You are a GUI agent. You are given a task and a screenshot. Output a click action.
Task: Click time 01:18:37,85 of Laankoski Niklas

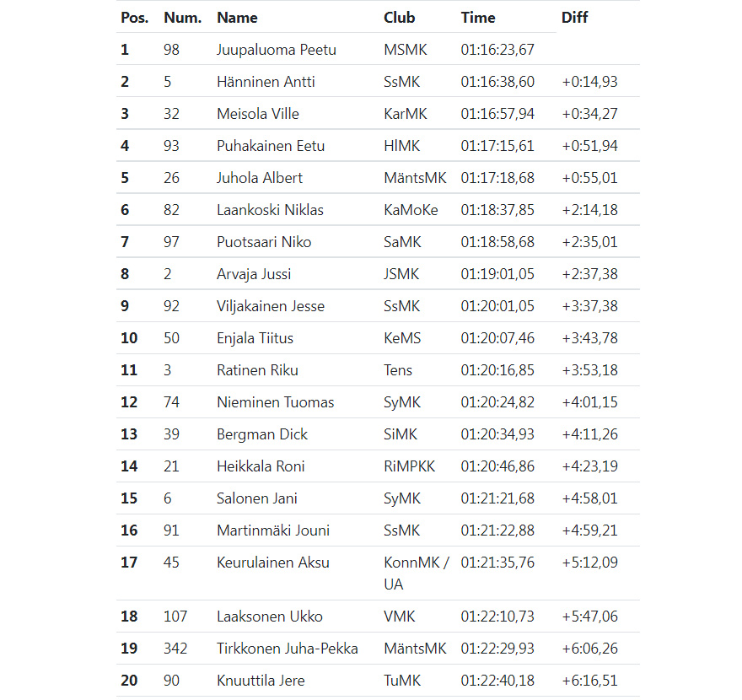point(497,210)
